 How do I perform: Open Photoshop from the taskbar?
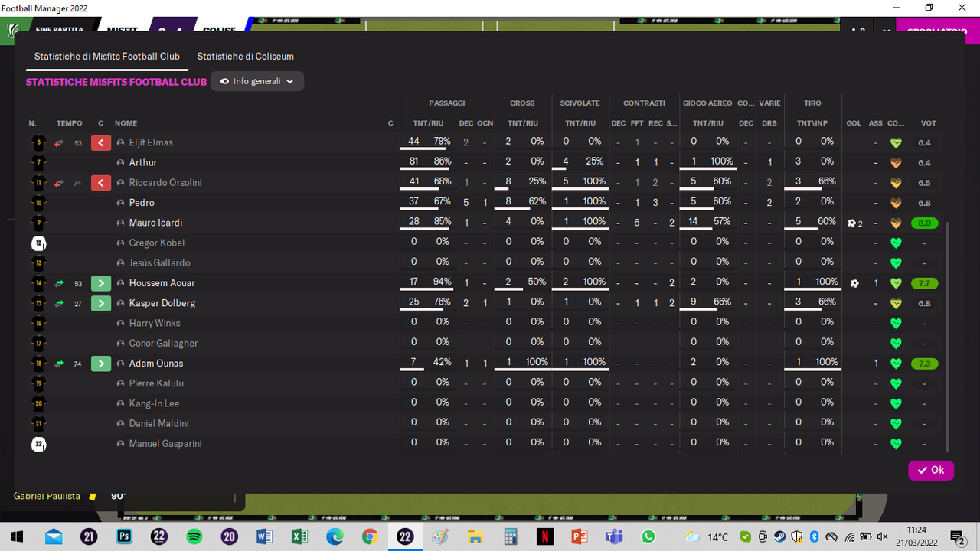tap(124, 536)
